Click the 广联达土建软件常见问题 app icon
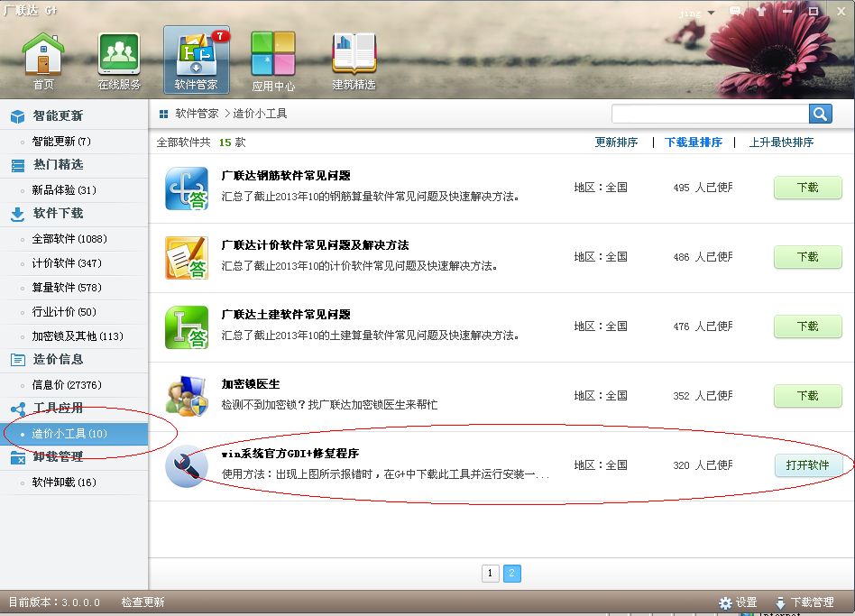 (187, 327)
